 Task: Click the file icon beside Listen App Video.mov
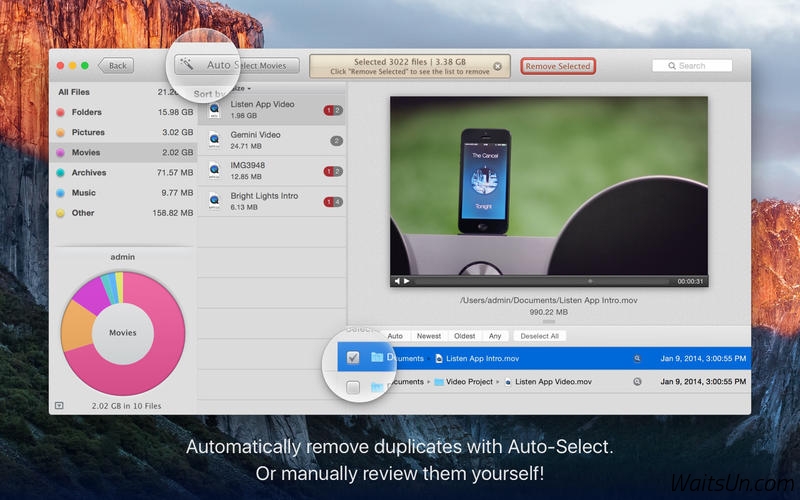508,382
